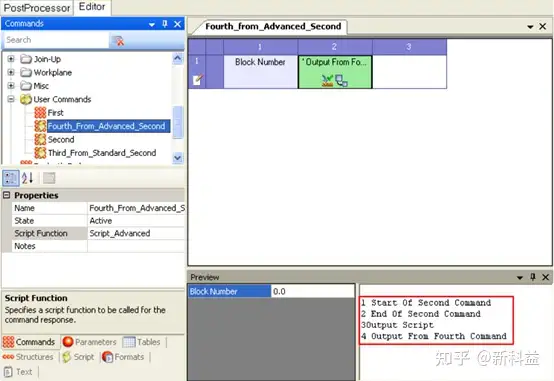
Task: Click the State property value Active
Action: 136,221
